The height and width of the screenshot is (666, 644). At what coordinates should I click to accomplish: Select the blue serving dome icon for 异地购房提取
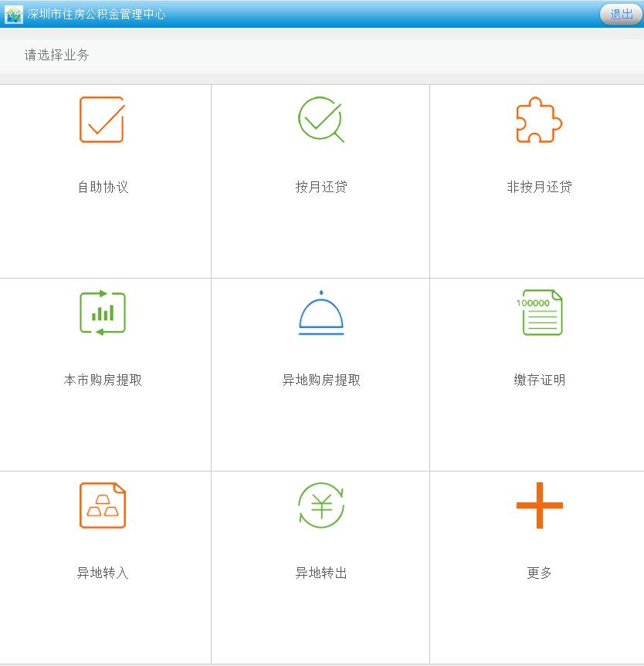pos(320,313)
